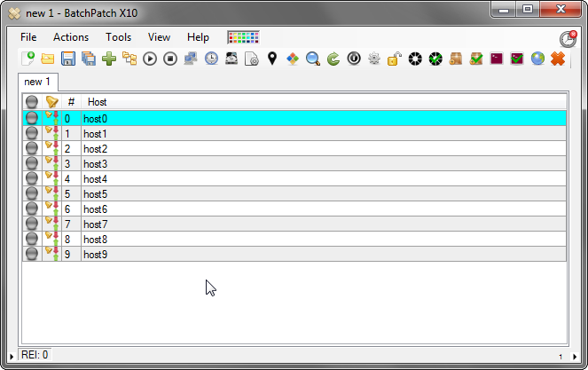This screenshot has width=588, height=370.
Task: Click the cardboard box with green check
Action: [x=476, y=59]
